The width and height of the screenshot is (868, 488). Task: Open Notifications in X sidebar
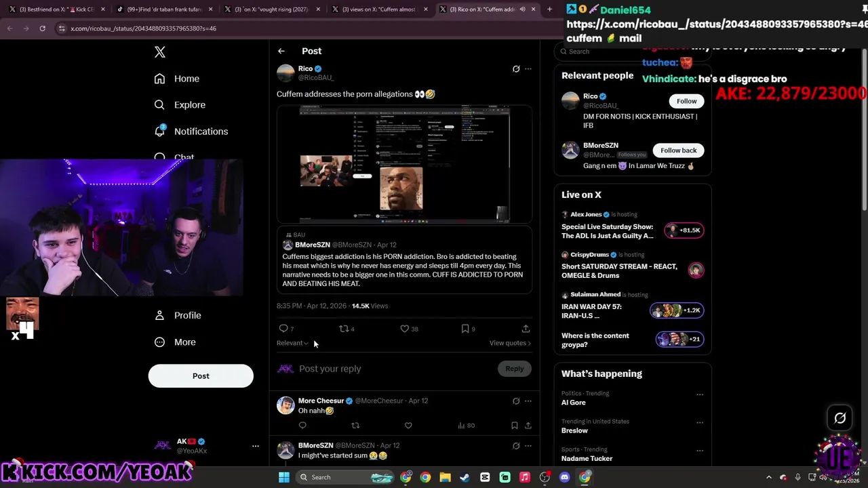click(191, 131)
